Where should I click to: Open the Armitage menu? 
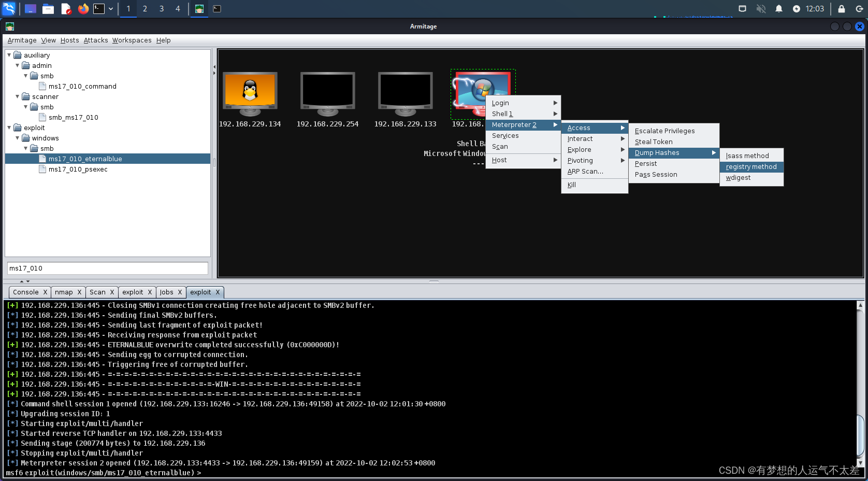tap(22, 40)
